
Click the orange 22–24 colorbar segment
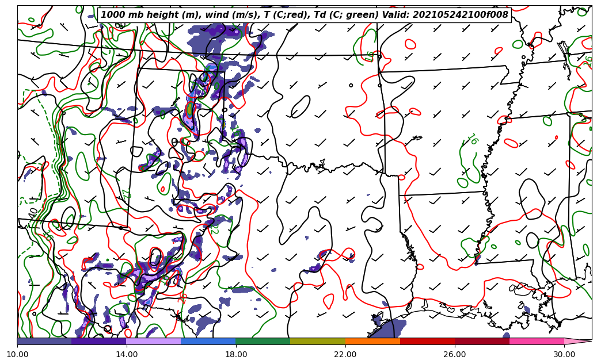coord(372,341)
